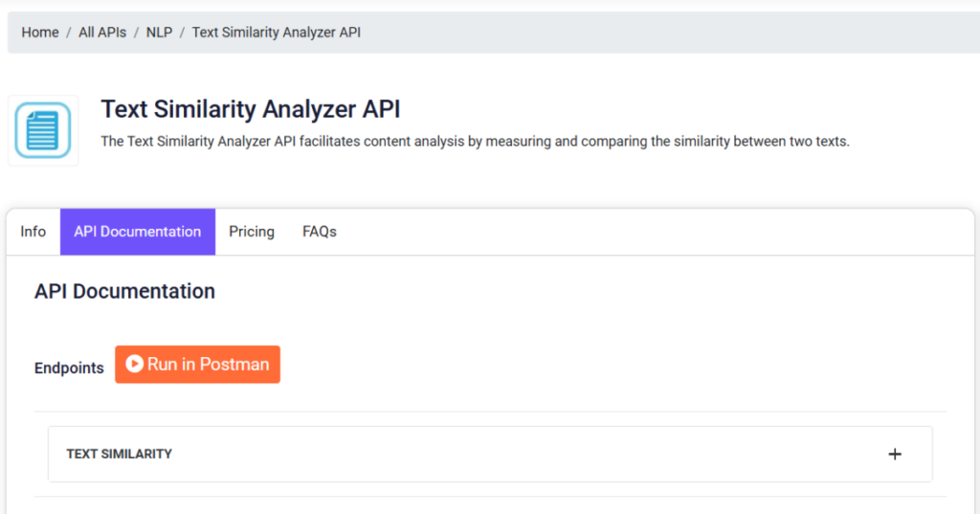Click Text Similarity Analyzer API breadcrumb item

coord(277,33)
